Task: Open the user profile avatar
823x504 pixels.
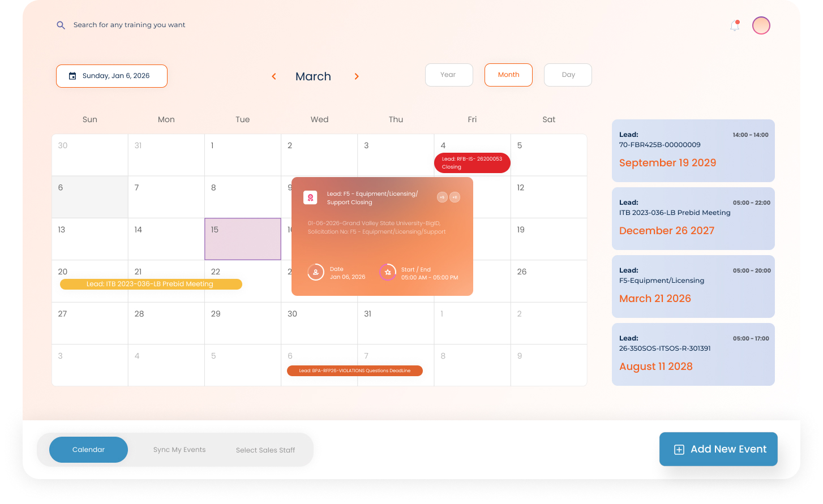Action: click(x=761, y=25)
